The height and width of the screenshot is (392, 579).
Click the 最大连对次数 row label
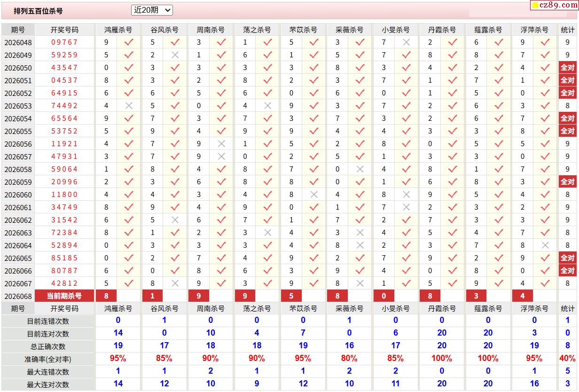(48, 384)
